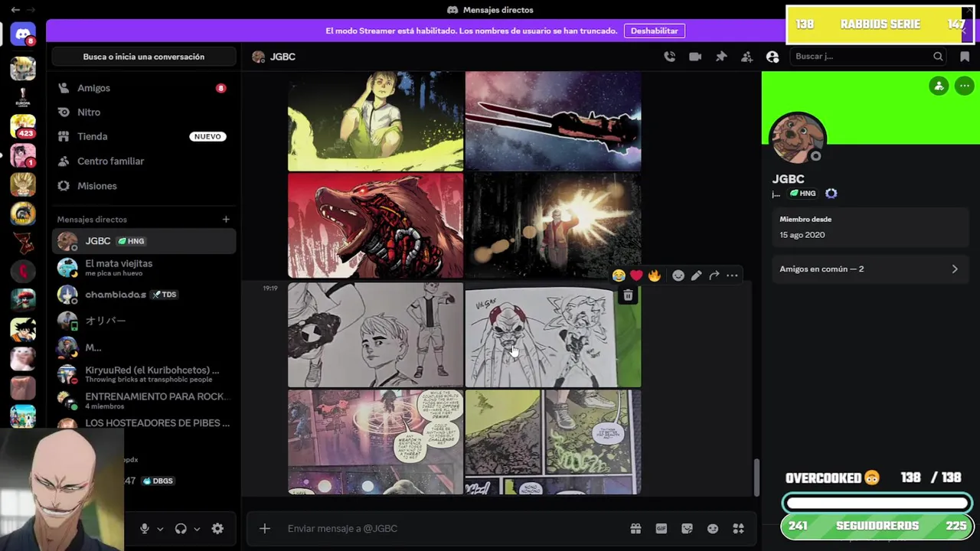Open Nitro tab

coord(144,112)
